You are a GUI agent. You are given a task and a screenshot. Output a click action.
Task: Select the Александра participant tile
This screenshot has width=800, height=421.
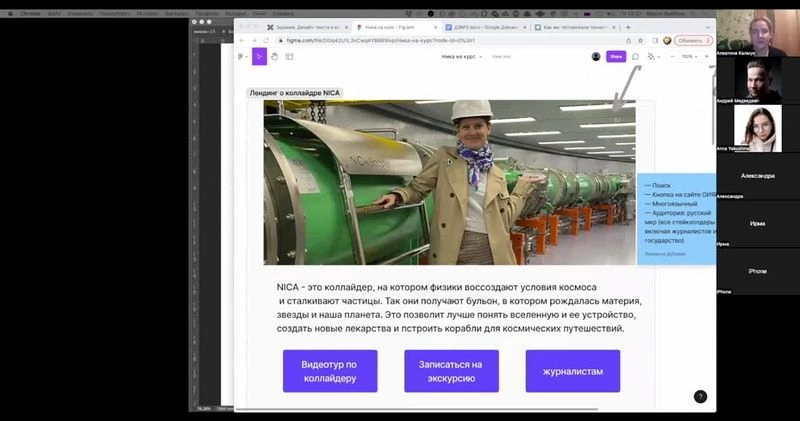[x=758, y=176]
